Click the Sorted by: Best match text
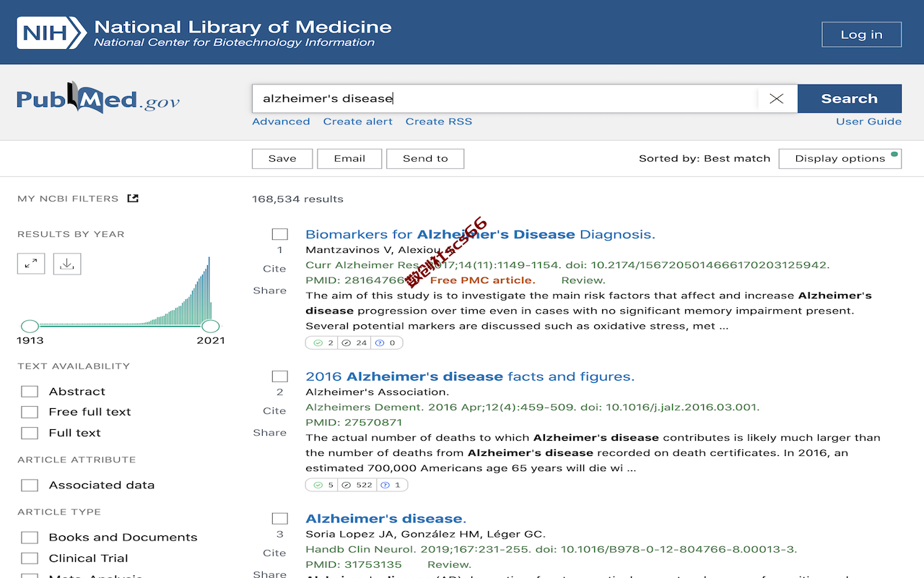This screenshot has height=578, width=924. click(x=705, y=158)
